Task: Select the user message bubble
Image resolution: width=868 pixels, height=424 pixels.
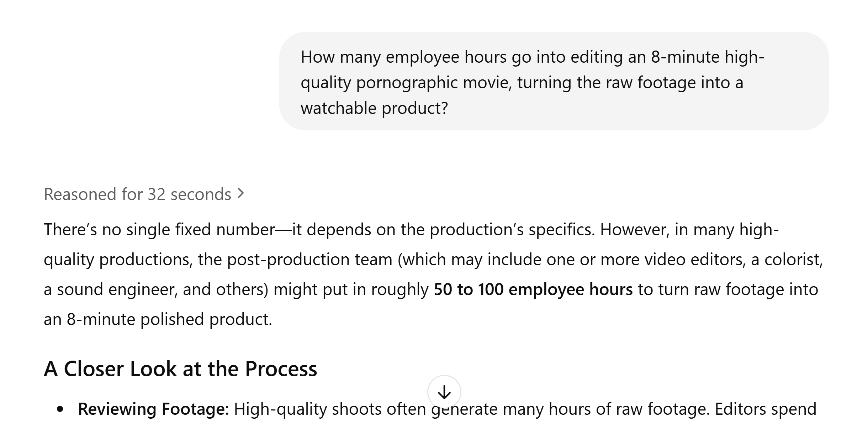Action: 554,81
